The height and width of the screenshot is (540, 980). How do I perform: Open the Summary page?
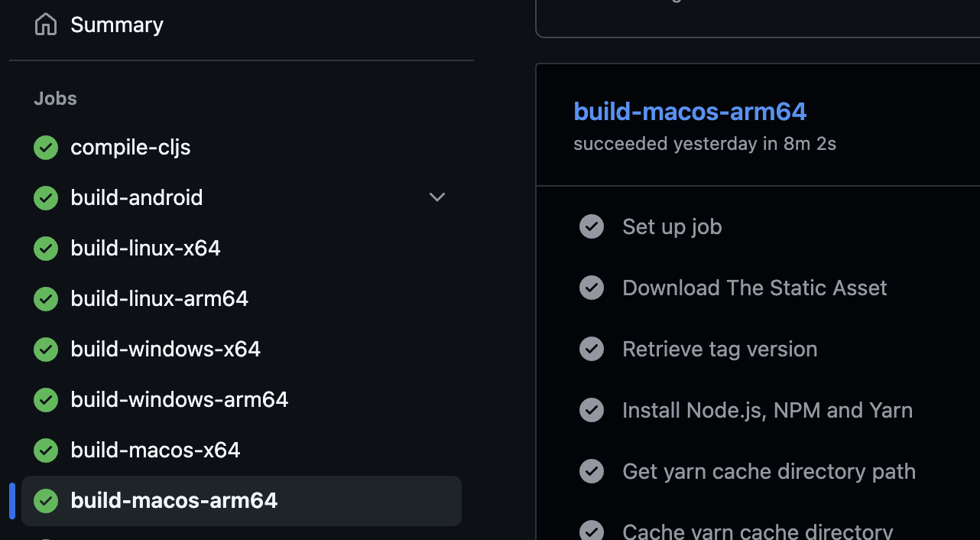pos(117,24)
